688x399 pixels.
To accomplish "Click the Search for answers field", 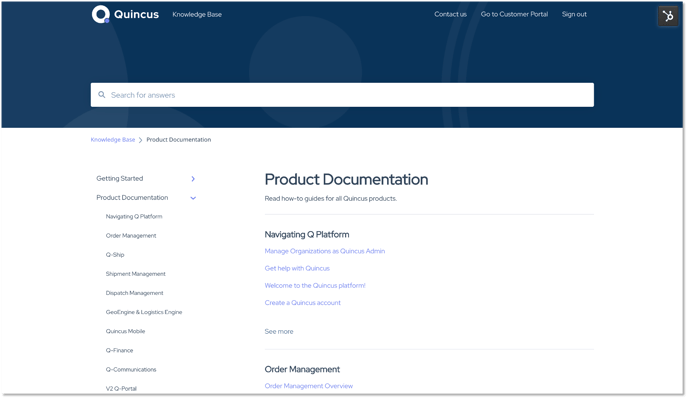I will click(x=342, y=95).
